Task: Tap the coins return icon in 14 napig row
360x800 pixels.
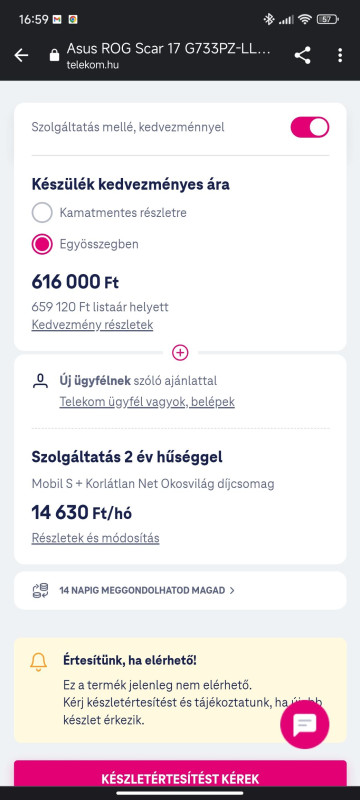Action: coord(40,590)
